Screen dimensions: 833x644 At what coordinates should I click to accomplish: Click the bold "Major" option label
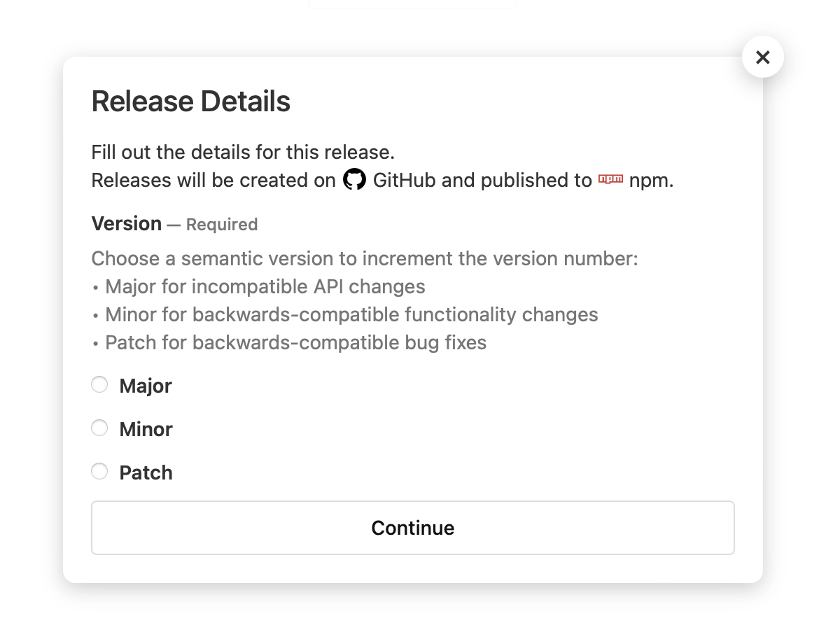tap(146, 386)
